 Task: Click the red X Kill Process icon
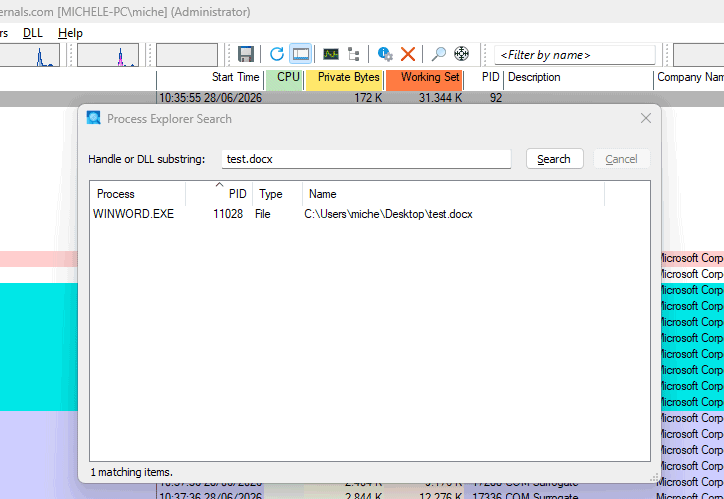pyautogui.click(x=408, y=54)
